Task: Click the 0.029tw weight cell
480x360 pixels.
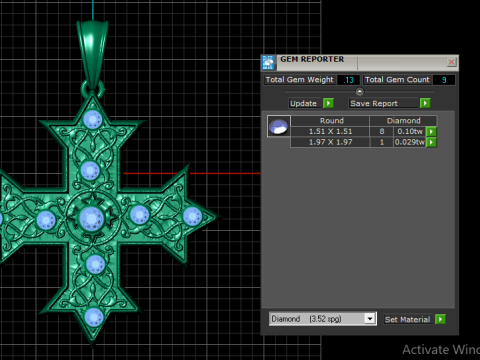Action: tap(410, 142)
